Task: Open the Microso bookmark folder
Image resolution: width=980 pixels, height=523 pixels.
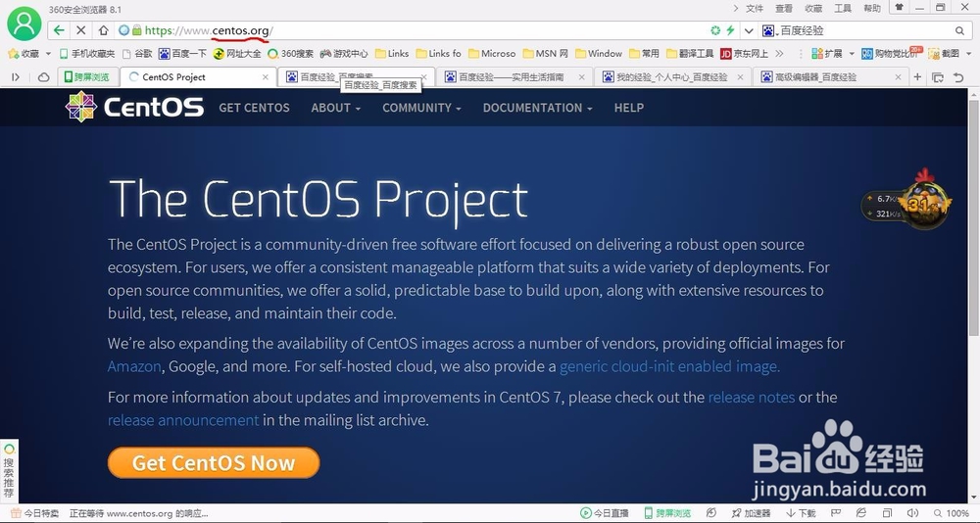Action: point(492,54)
